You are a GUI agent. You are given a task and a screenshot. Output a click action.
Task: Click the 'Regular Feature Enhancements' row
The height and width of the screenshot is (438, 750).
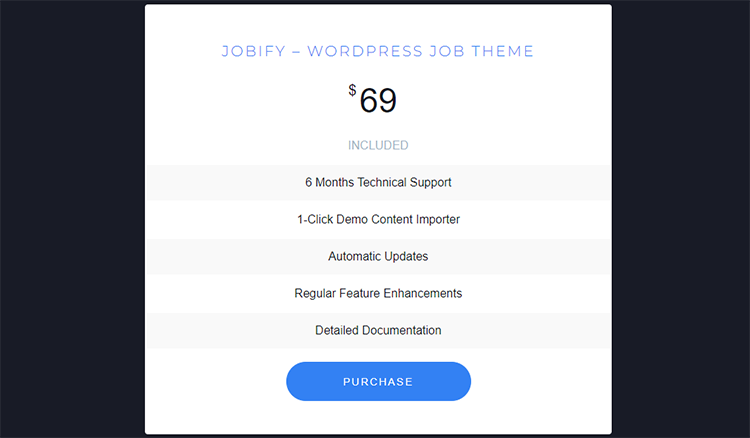coord(378,293)
